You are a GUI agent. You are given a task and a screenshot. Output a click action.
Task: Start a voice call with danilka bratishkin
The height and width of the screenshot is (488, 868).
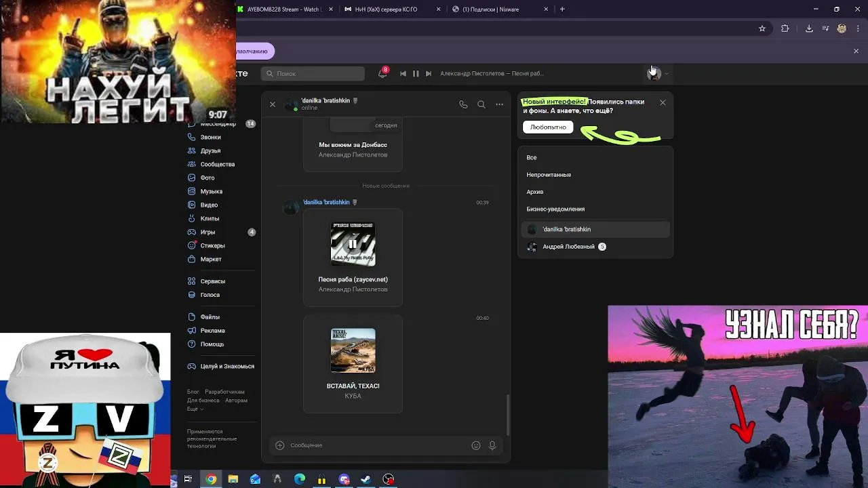coord(463,104)
